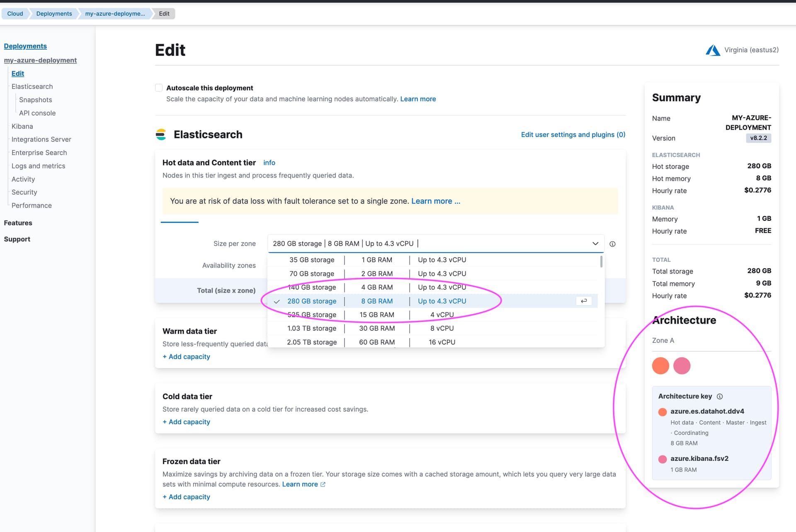Open my-azure-deployme... breadcrumb
This screenshot has height=532, width=796.
pos(115,14)
